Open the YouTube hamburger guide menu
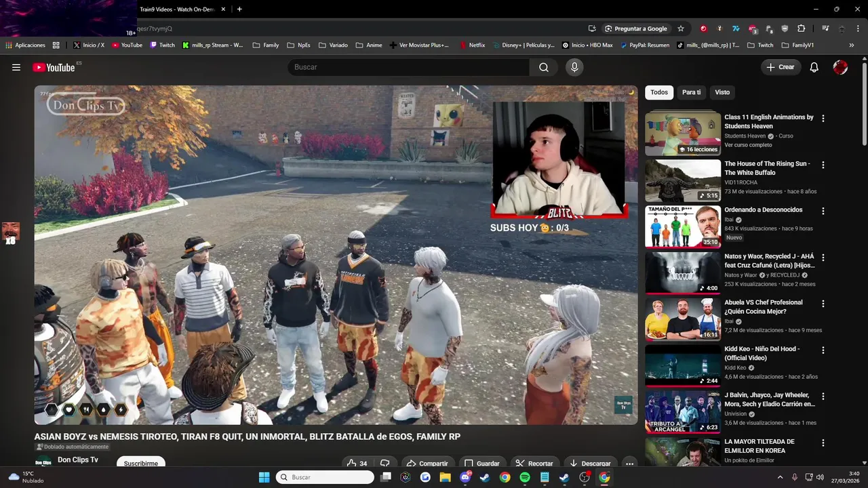868x488 pixels. click(x=16, y=67)
